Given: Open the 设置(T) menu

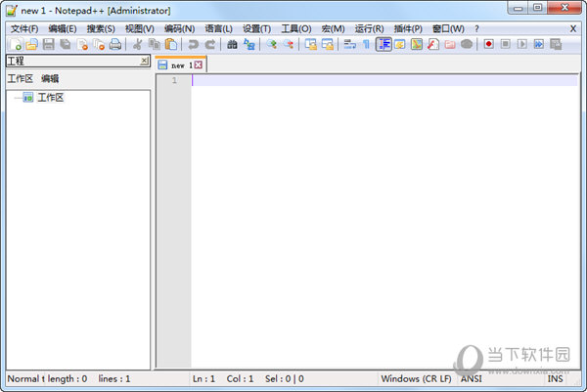Looking at the screenshot, I should [x=256, y=28].
